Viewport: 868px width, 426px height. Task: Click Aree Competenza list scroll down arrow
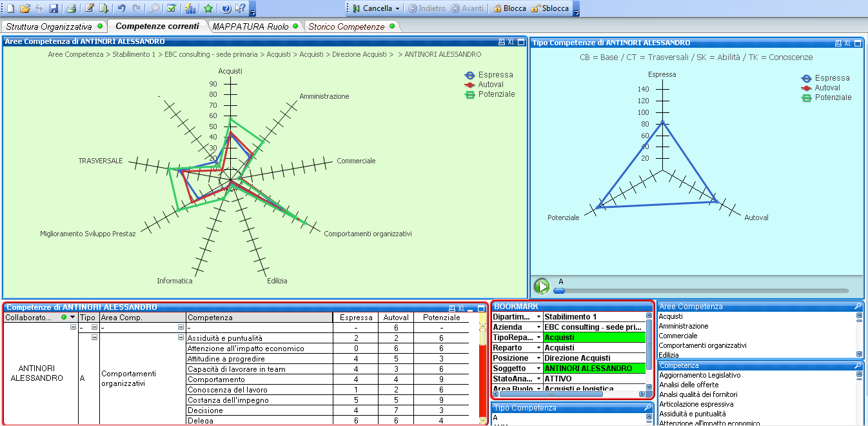[x=859, y=354]
